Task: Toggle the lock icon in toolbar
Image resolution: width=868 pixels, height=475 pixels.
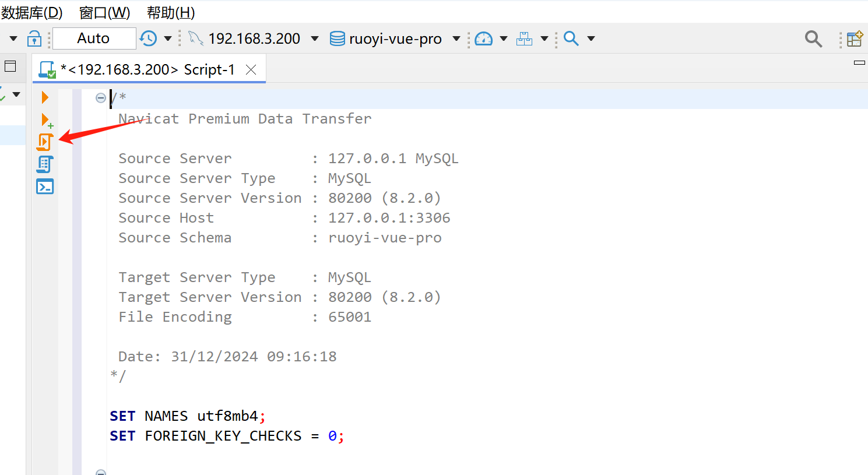Action: tap(34, 38)
